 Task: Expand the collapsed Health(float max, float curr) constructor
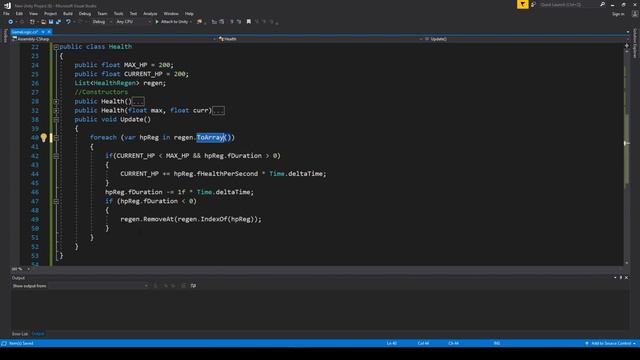click(x=56, y=111)
